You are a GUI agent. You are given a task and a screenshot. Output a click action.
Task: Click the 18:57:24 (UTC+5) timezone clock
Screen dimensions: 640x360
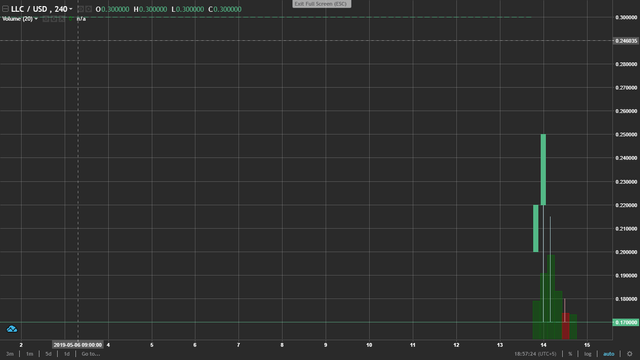(x=535, y=354)
